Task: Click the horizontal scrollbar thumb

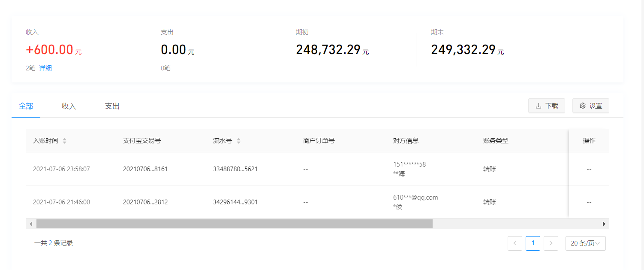Action: pos(234,224)
